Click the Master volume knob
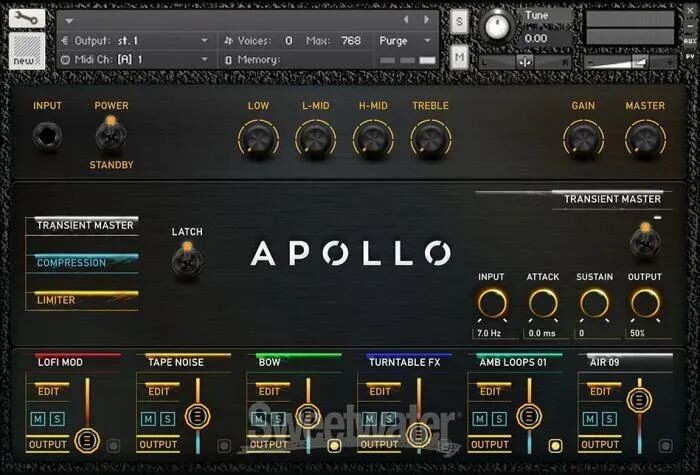 645,139
